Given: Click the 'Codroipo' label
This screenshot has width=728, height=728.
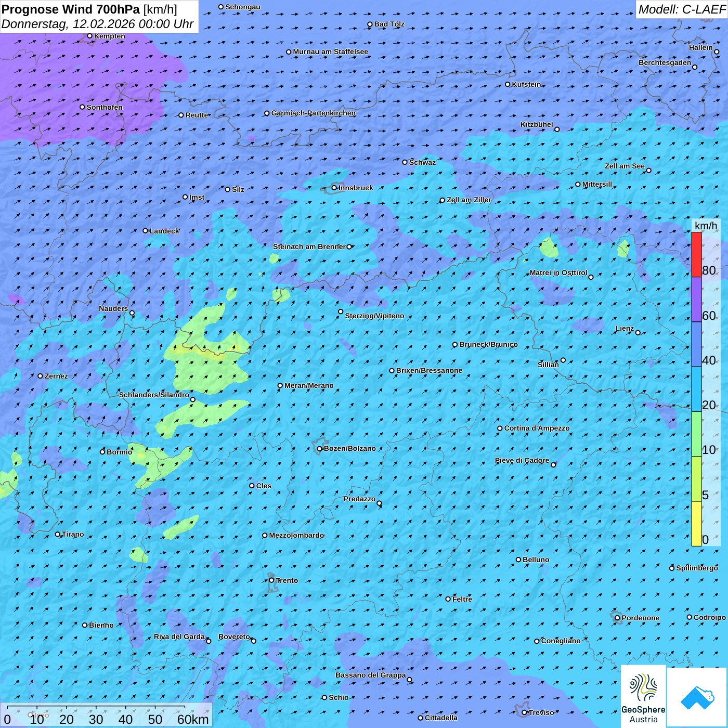Looking at the screenshot, I should (x=710, y=617).
